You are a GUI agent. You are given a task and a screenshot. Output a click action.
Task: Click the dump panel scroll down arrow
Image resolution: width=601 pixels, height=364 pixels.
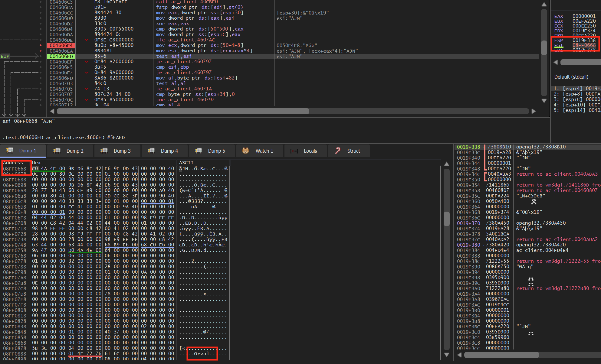tap(447, 355)
